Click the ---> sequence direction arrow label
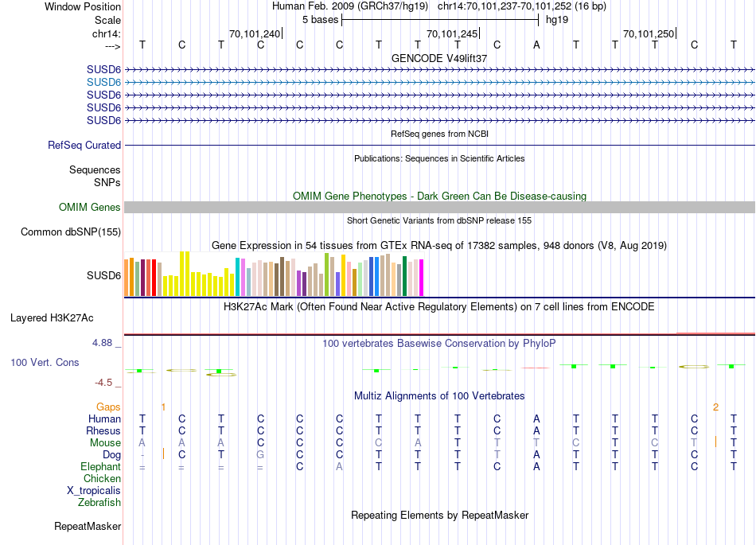 [x=112, y=46]
